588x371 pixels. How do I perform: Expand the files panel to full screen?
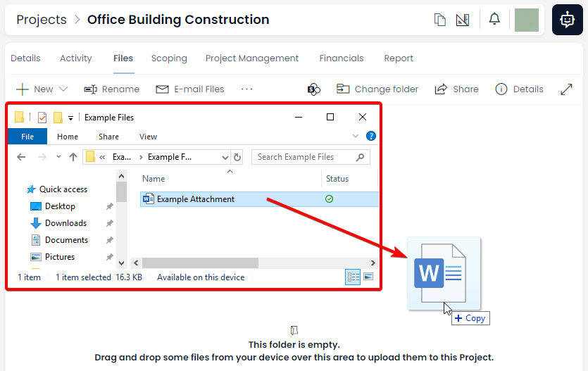(x=566, y=89)
